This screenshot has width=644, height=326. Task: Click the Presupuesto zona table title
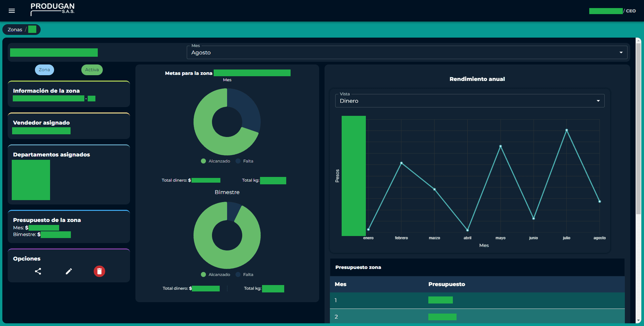coord(358,267)
